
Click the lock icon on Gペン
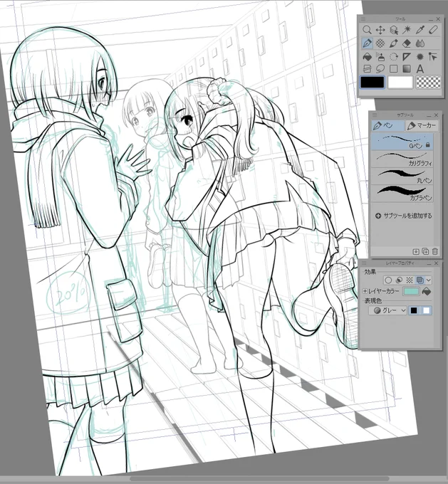tap(428, 144)
